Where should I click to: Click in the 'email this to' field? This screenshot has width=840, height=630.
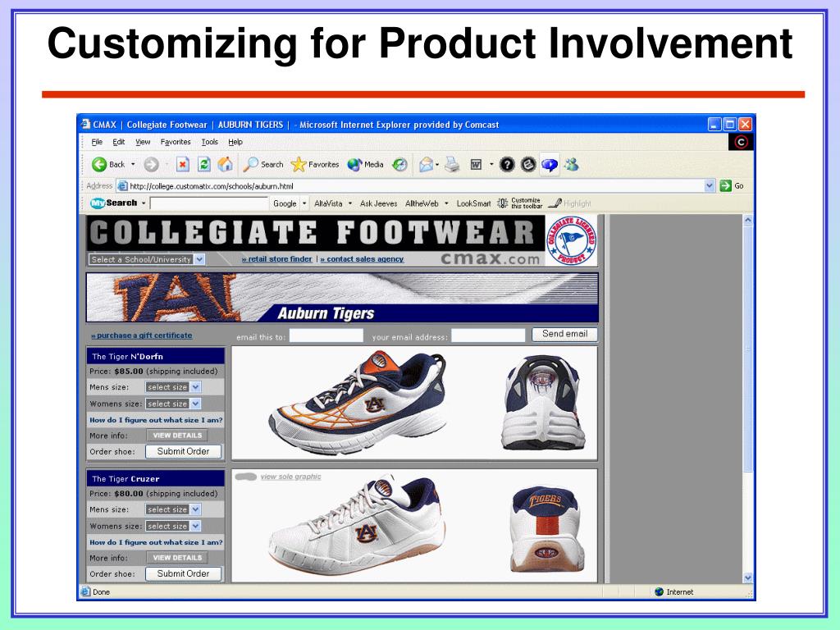(326, 336)
